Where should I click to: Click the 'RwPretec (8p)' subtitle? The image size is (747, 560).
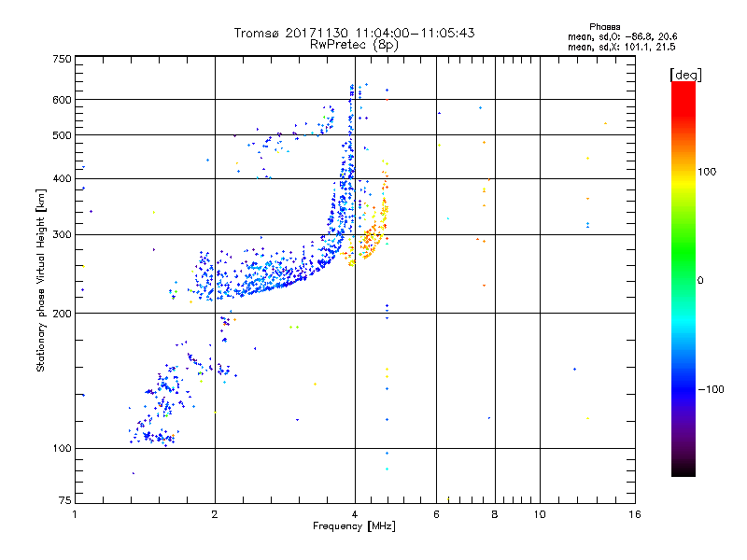(354, 45)
